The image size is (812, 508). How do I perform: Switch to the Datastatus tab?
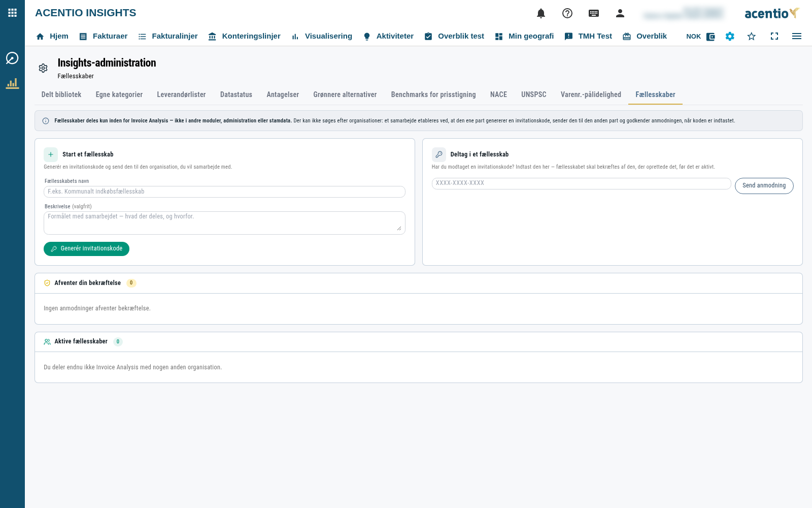tap(236, 95)
